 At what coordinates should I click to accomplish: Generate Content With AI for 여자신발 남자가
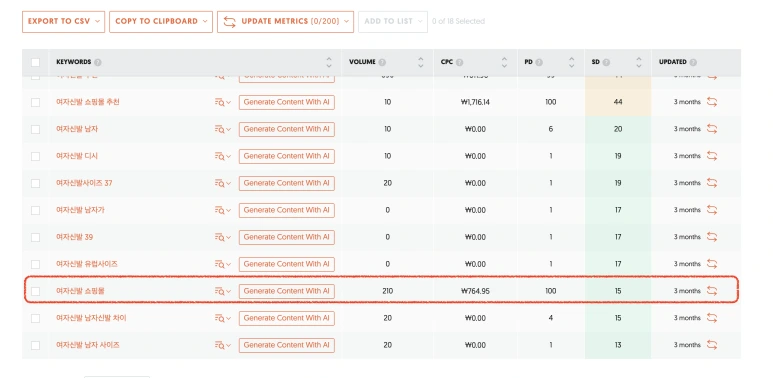click(x=286, y=210)
